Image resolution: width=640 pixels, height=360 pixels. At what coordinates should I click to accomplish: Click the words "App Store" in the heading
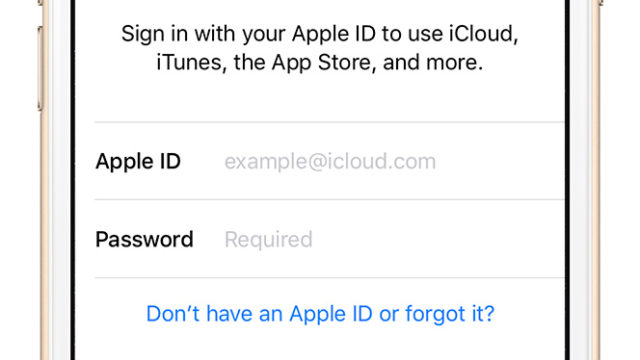tap(321, 63)
